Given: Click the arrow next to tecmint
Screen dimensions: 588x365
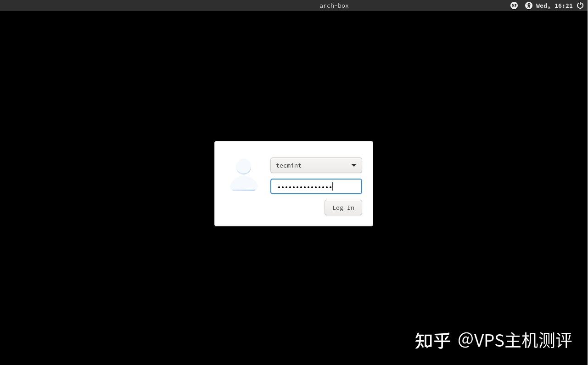Looking at the screenshot, I should pyautogui.click(x=353, y=165).
